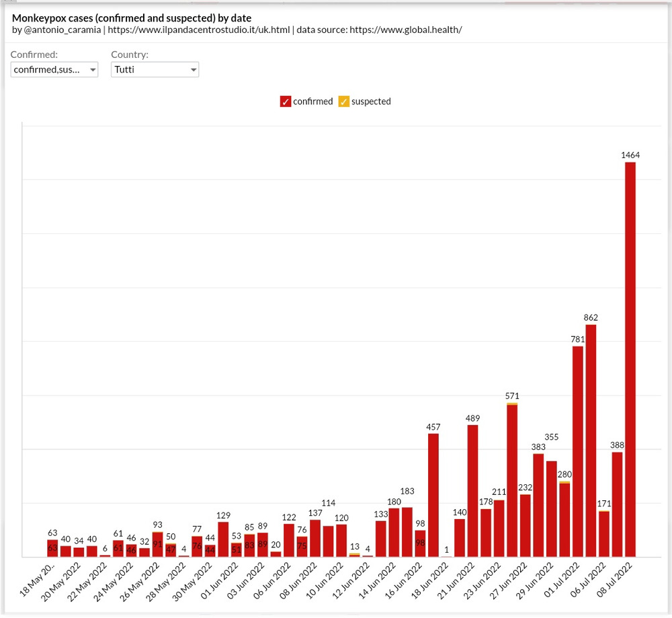The height and width of the screenshot is (618, 672).
Task: Click the "confirmed" legend label text
Action: tap(312, 102)
